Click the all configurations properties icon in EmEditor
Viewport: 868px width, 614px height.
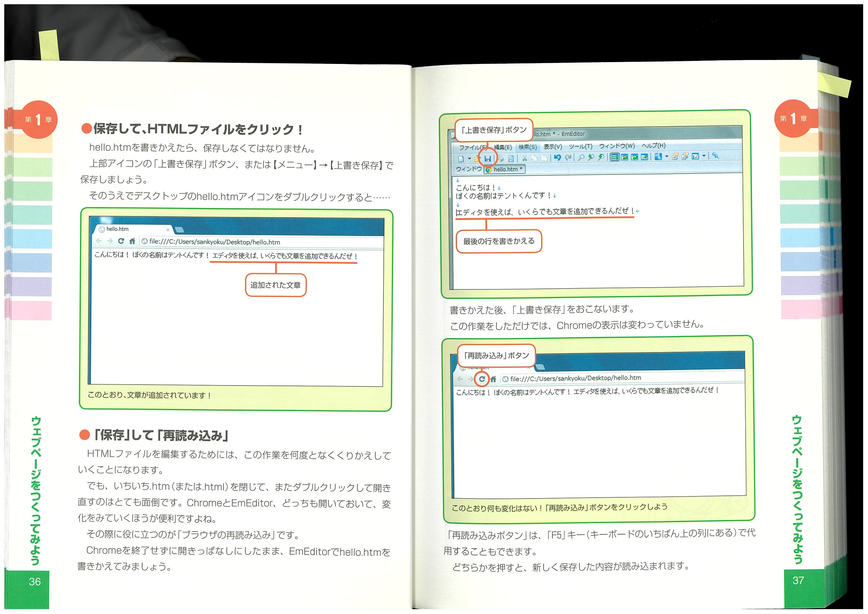tap(685, 156)
